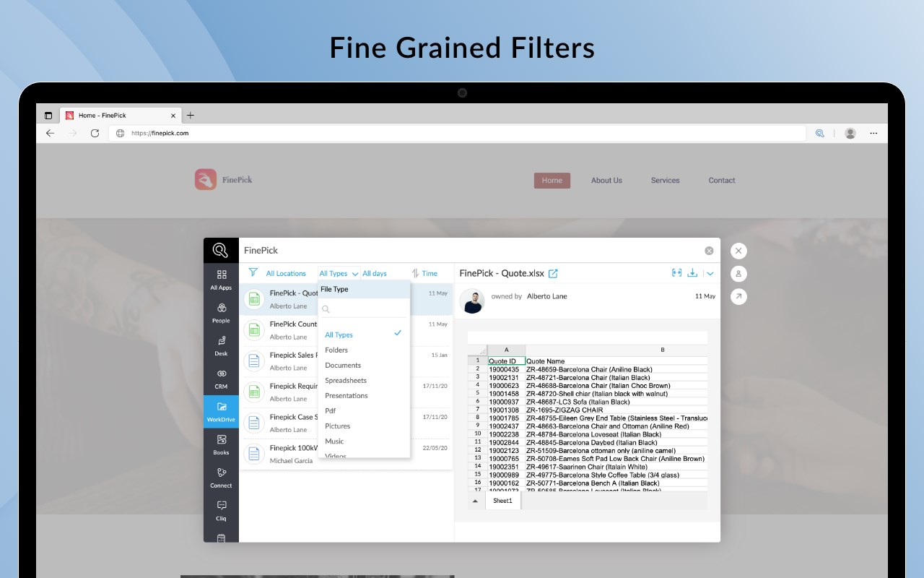
Task: Select FinePick - Quote result dated 11 May
Action: click(346, 300)
